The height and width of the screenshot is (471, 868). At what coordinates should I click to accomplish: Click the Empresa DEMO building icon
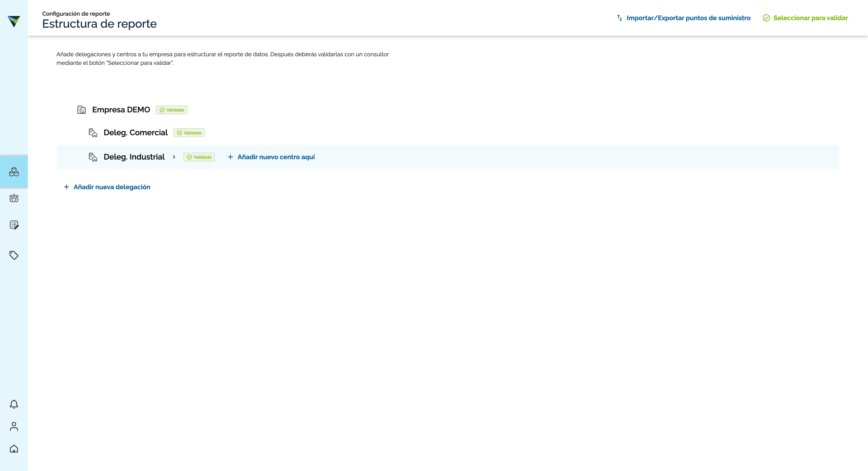pos(82,110)
